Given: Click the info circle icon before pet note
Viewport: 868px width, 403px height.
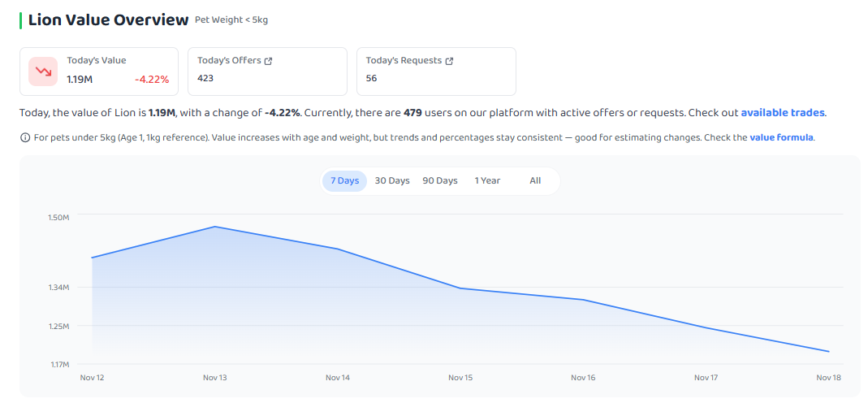Looking at the screenshot, I should pos(25,138).
